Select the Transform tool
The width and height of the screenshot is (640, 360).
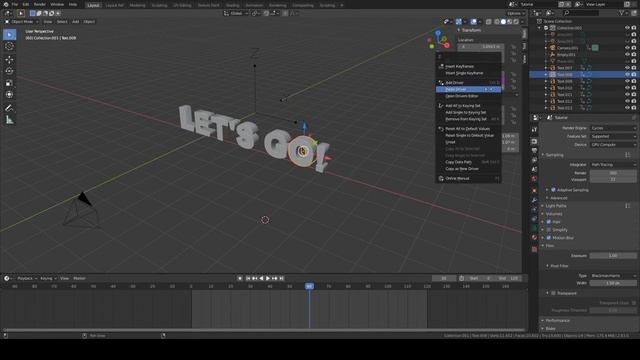pos(9,95)
